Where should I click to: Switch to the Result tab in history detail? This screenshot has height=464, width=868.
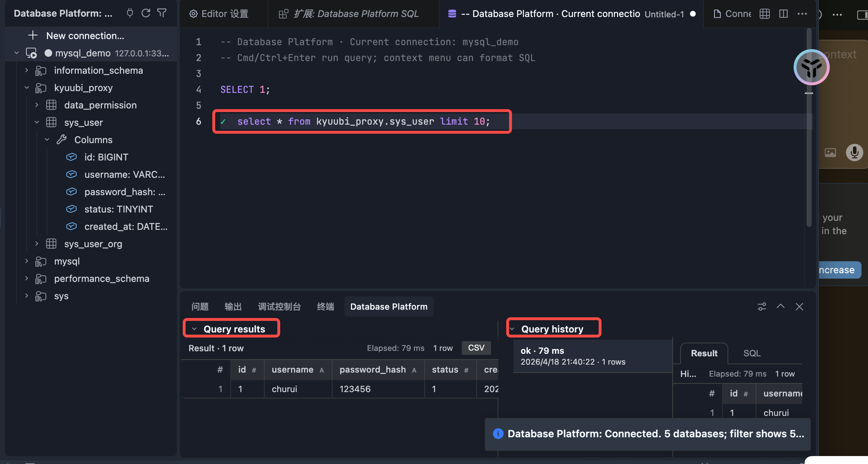[x=704, y=353]
